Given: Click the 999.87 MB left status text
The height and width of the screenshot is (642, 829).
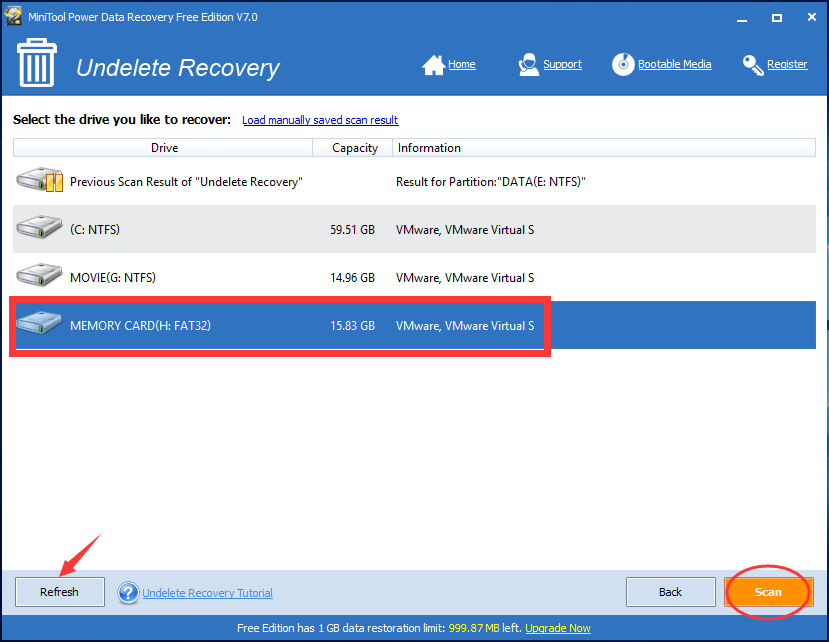Looking at the screenshot, I should click(485, 628).
